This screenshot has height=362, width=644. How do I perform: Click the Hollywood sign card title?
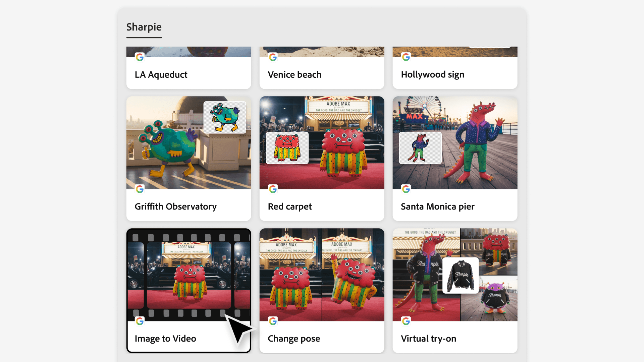coord(433,74)
